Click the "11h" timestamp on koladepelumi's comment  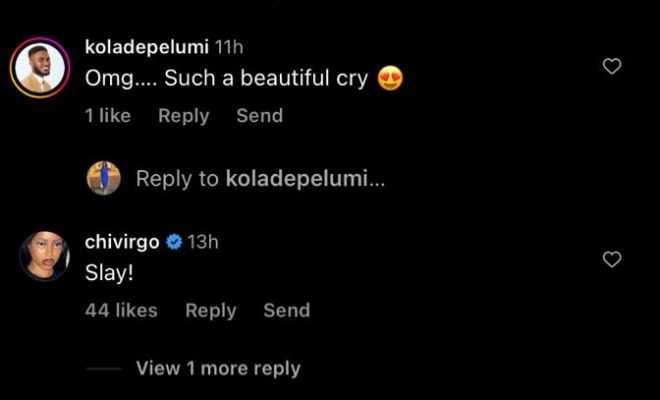pos(230,47)
